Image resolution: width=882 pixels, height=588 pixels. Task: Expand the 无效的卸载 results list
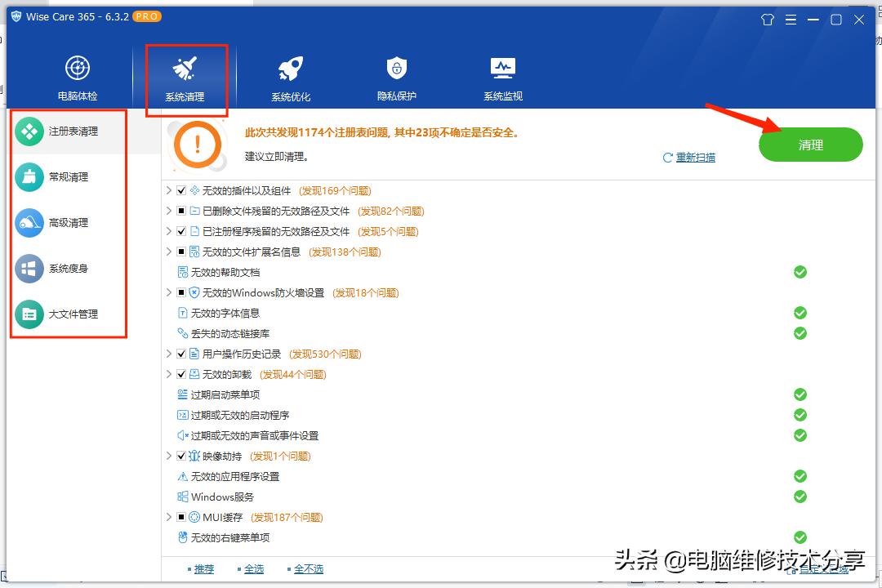click(x=169, y=374)
